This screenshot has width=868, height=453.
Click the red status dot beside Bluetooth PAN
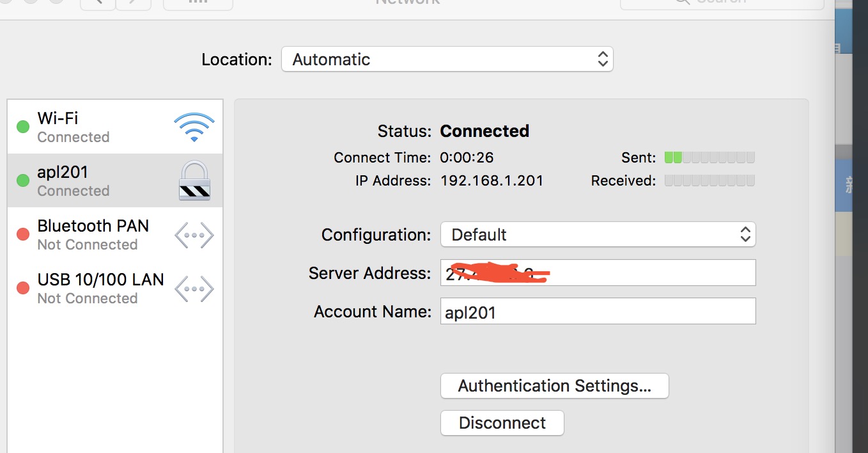pos(23,234)
